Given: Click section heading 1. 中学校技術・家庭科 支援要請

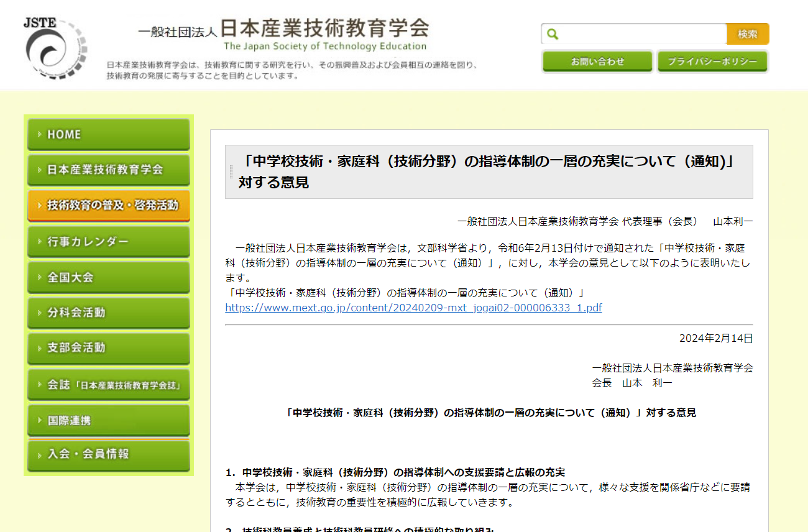Looking at the screenshot, I should click(395, 472).
